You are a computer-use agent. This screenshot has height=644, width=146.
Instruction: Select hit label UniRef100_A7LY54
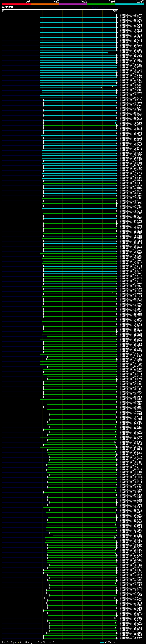pyautogui.click(x=131, y=595)
